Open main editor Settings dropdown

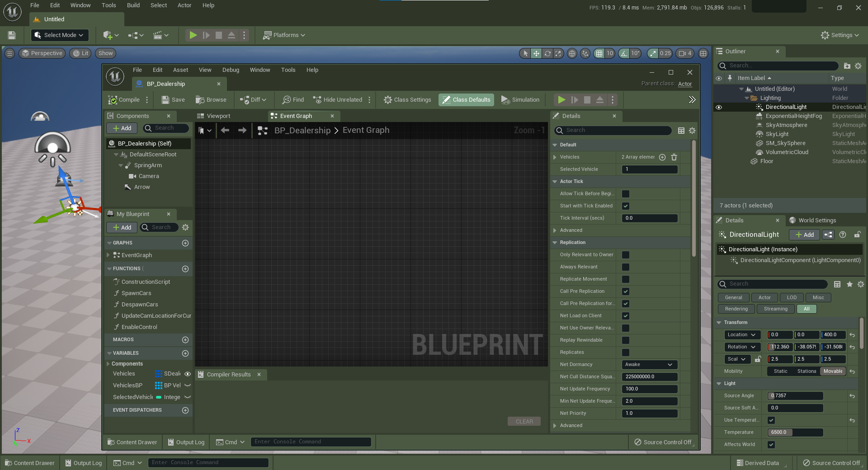tap(840, 35)
